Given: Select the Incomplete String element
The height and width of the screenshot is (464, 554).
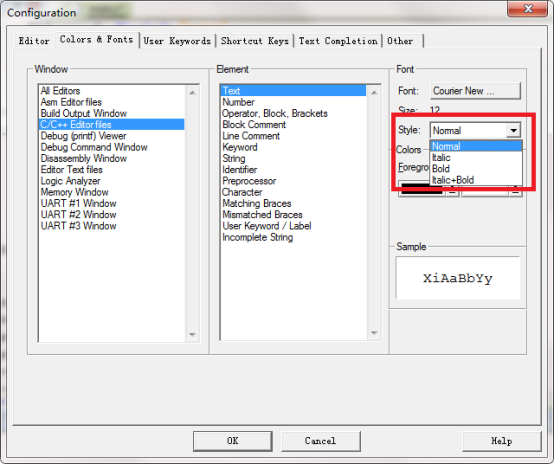Looking at the screenshot, I should pyautogui.click(x=294, y=237).
